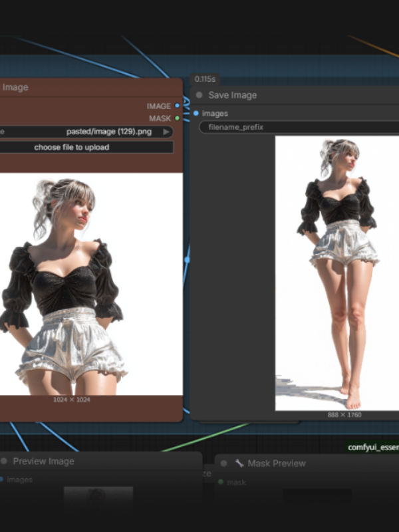Click the green MASK output port
This screenshot has height=532, width=399.
177,118
